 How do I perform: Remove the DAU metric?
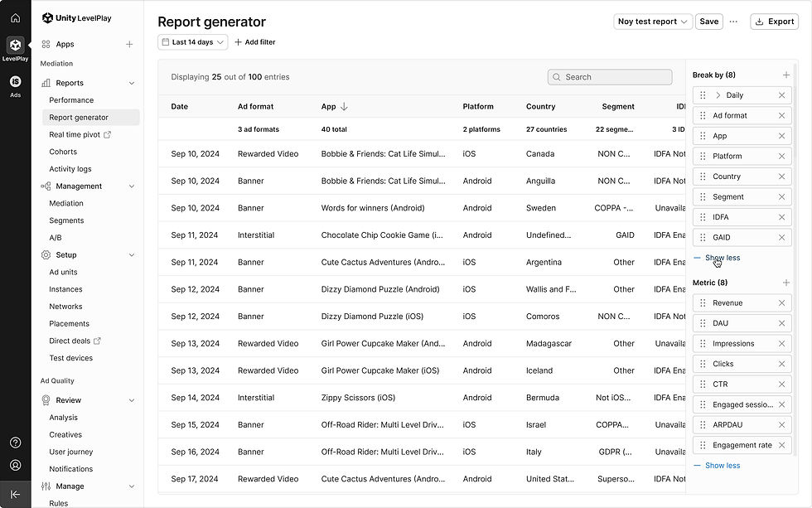pyautogui.click(x=782, y=323)
